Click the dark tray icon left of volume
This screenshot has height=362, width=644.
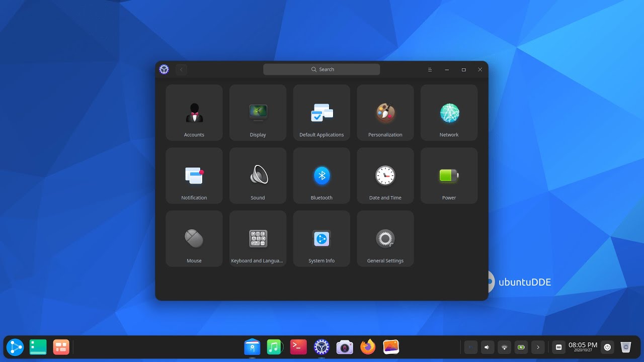click(470, 347)
